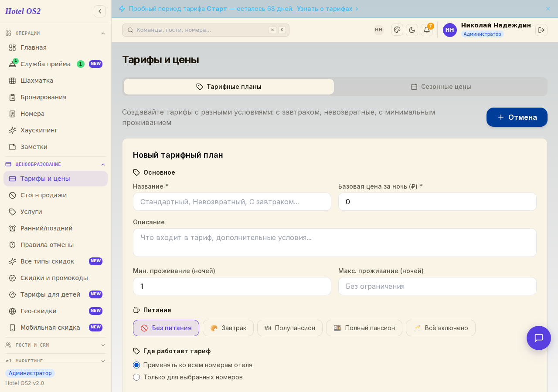Focus the command search field

tap(206, 30)
